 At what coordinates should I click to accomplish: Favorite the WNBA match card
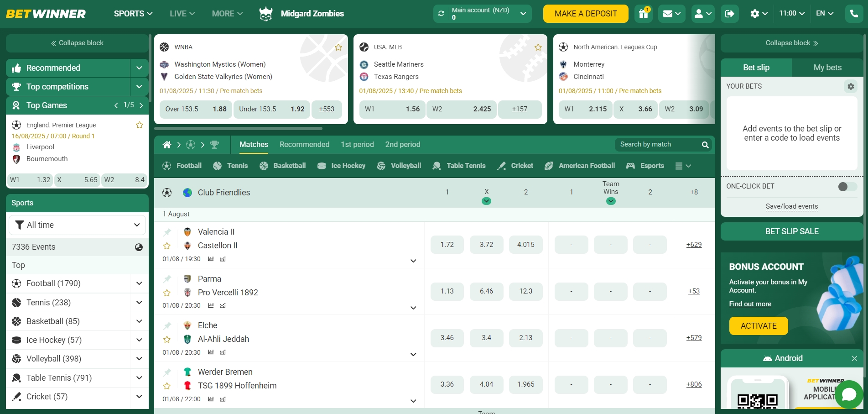(338, 47)
